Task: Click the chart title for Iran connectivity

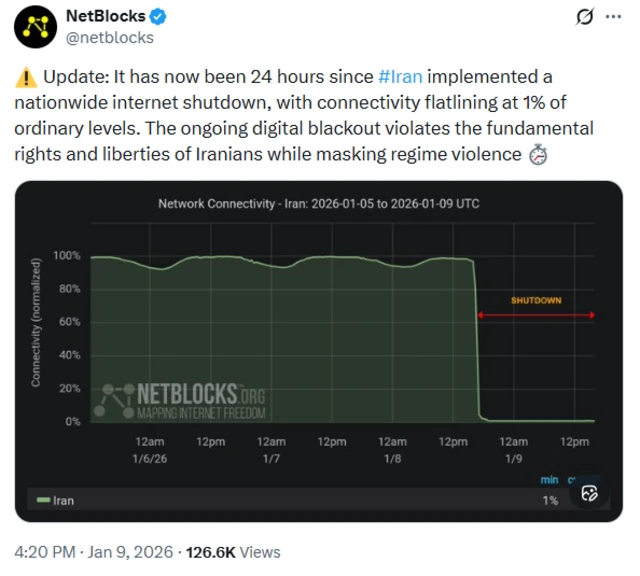Action: click(x=318, y=204)
